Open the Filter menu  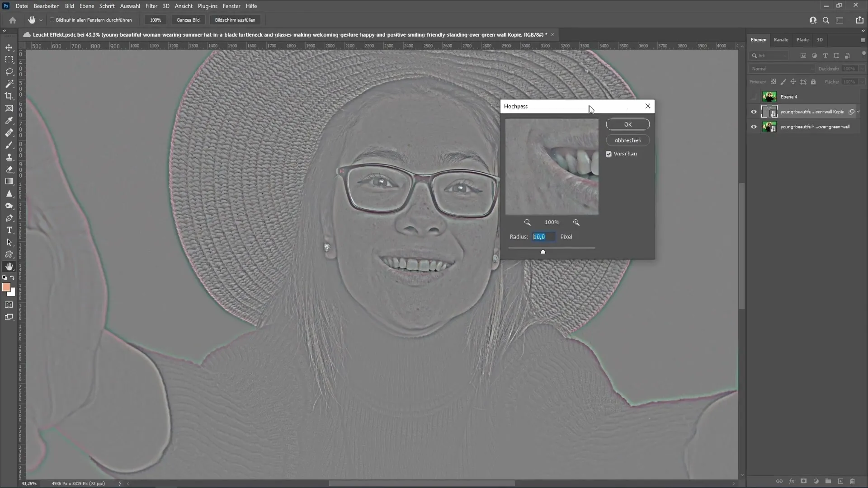click(151, 6)
